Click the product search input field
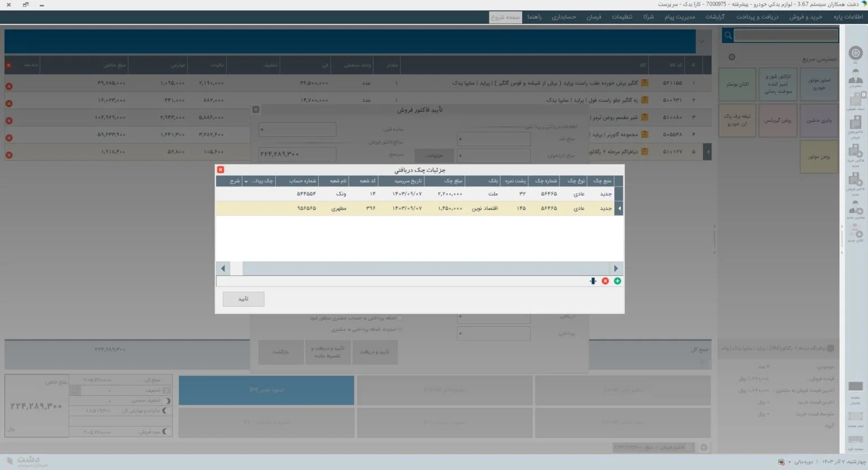The width and height of the screenshot is (868, 470). point(785,36)
